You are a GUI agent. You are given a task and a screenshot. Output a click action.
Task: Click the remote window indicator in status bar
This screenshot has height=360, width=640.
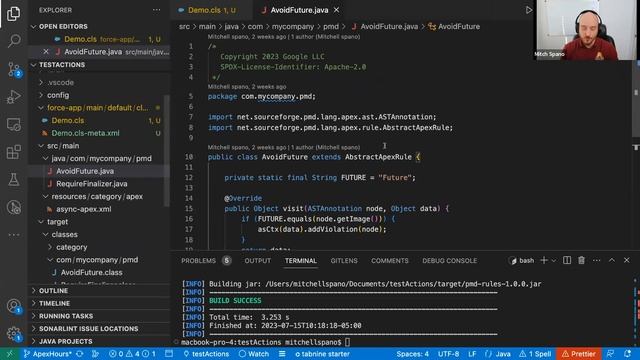click(x=9, y=354)
